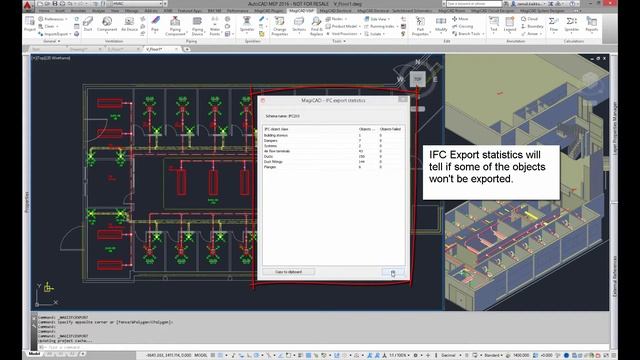640x360 pixels.
Task: Open the Modify tool in Edit panel
Action: (x=441, y=24)
